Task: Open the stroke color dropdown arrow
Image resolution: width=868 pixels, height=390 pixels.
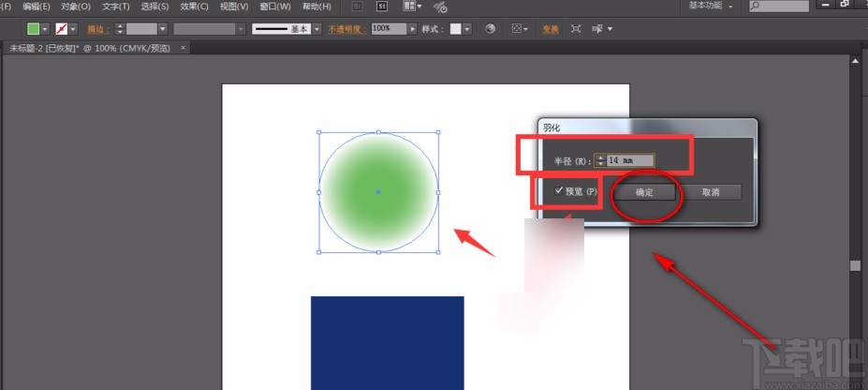Action: [73, 29]
